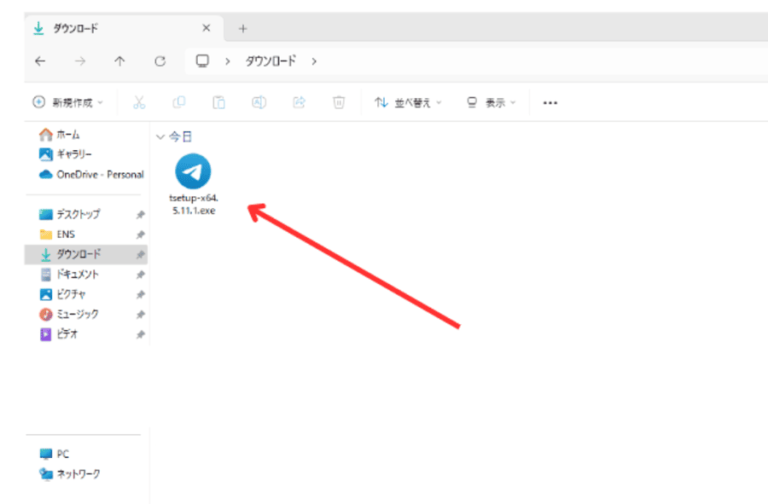Click the Paste clipboard icon

[x=218, y=102]
